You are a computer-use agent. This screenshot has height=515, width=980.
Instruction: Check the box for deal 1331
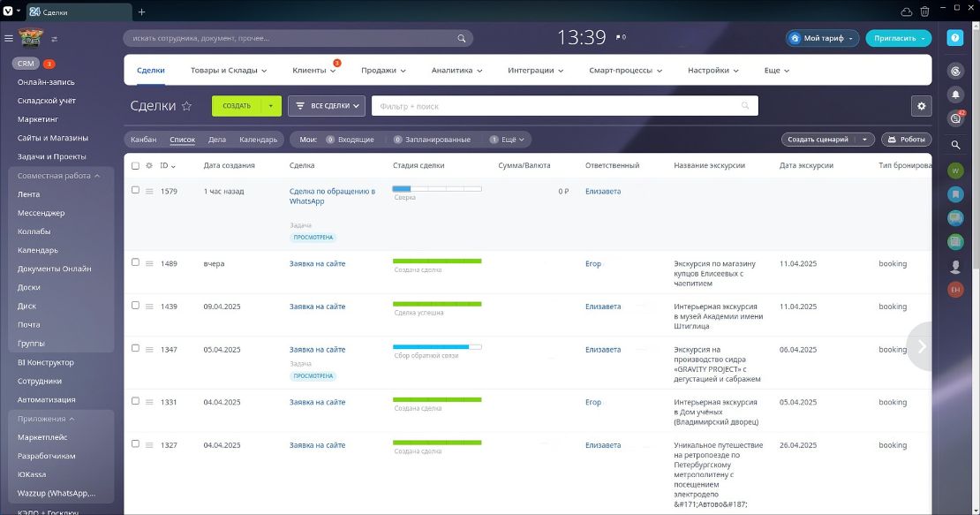tap(135, 401)
